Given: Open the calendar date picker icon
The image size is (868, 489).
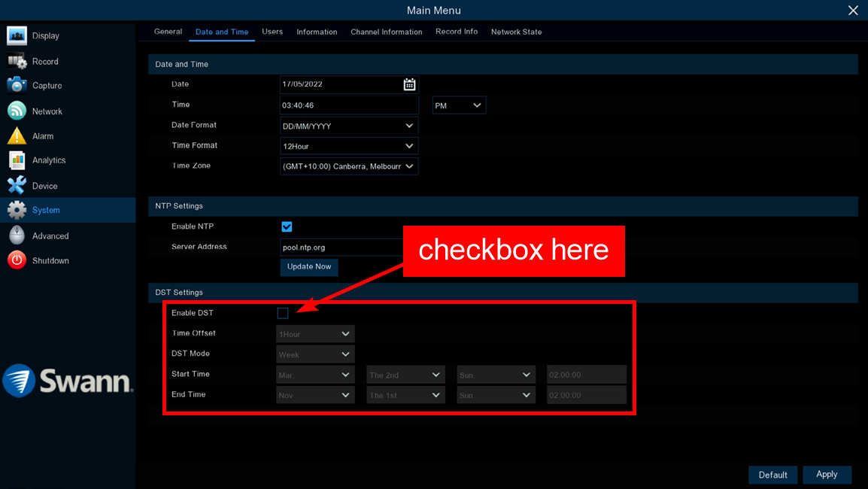Looking at the screenshot, I should pyautogui.click(x=409, y=84).
